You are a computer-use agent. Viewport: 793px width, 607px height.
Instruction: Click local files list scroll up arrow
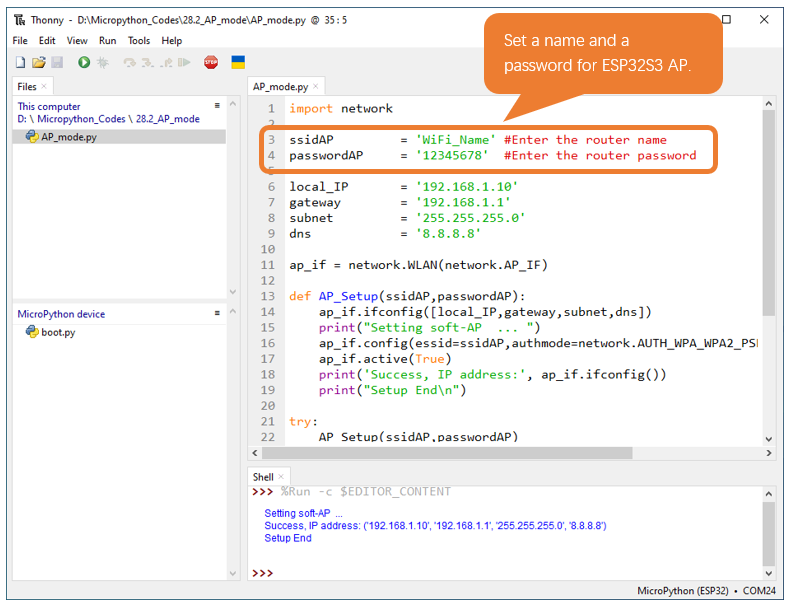point(233,104)
